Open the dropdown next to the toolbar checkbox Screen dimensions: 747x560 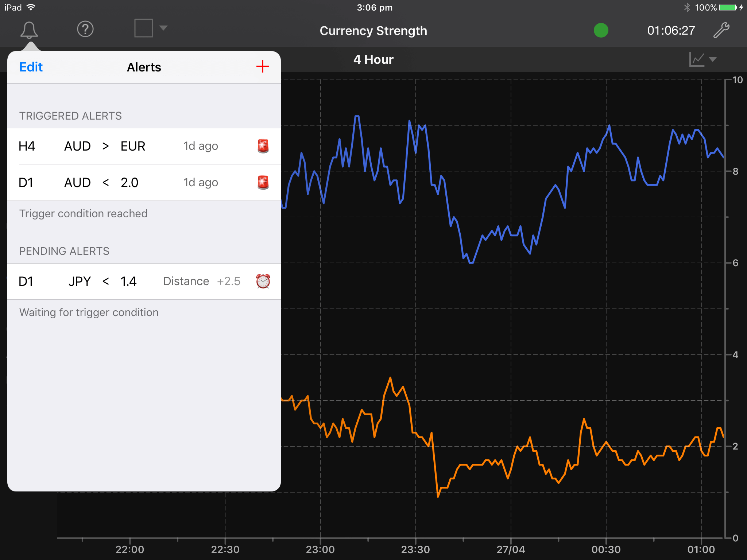[x=163, y=28]
